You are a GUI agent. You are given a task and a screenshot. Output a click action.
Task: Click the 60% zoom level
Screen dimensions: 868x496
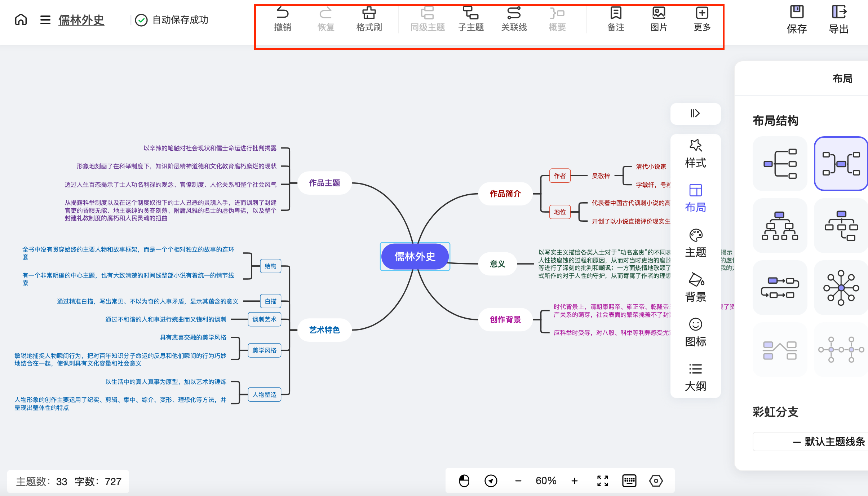[546, 481]
